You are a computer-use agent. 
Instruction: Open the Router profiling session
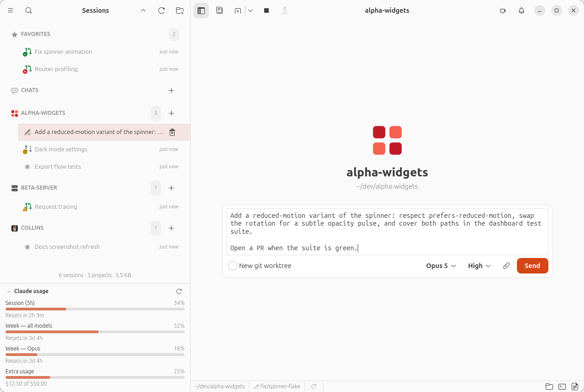[x=100, y=69]
